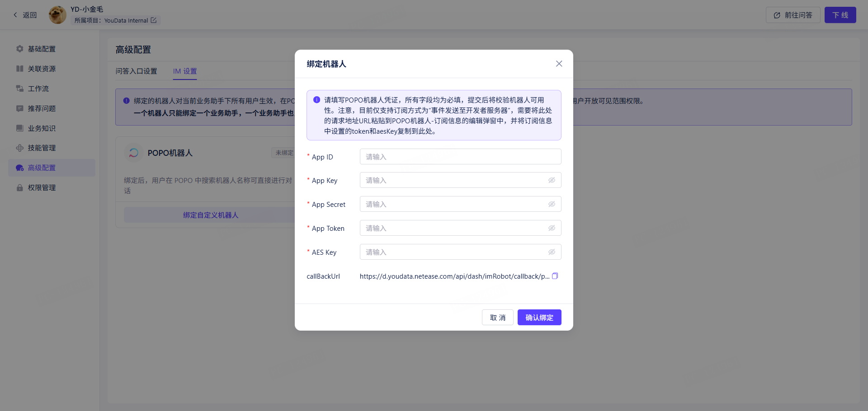The image size is (868, 411).
Task: Click the 取消 button
Action: [498, 318]
